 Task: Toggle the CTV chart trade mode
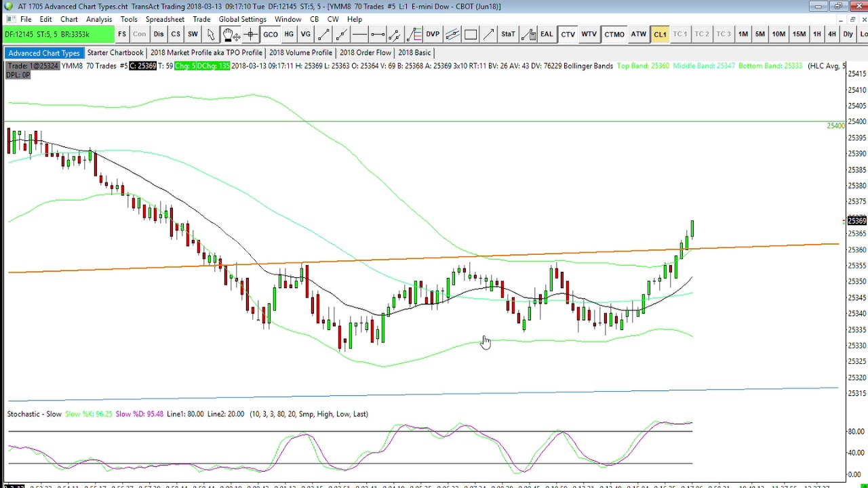(568, 34)
